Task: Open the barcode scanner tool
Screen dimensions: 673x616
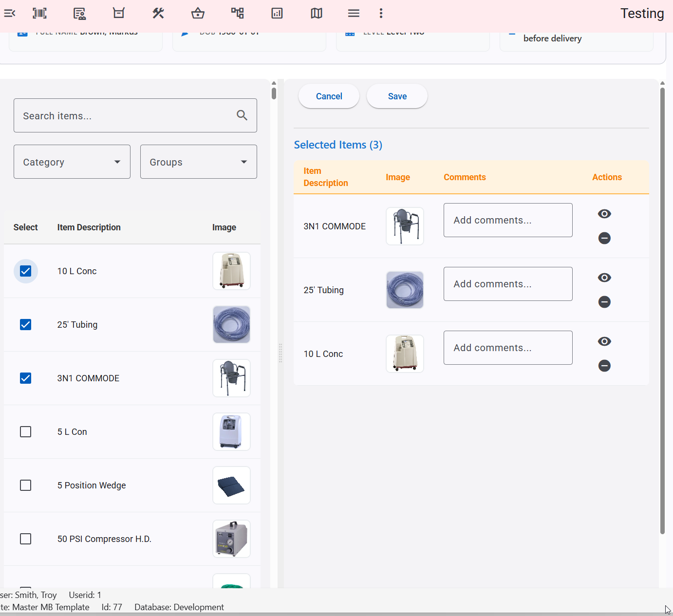Action: point(39,13)
